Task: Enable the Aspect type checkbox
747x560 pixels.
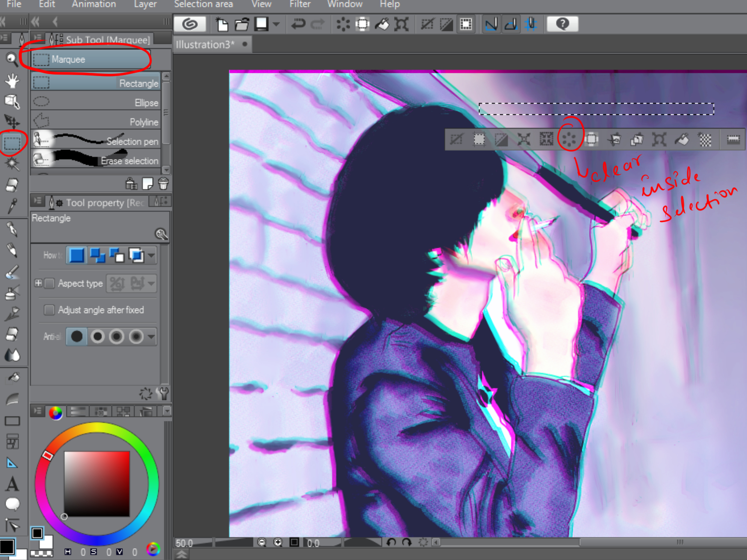Action: [49, 283]
